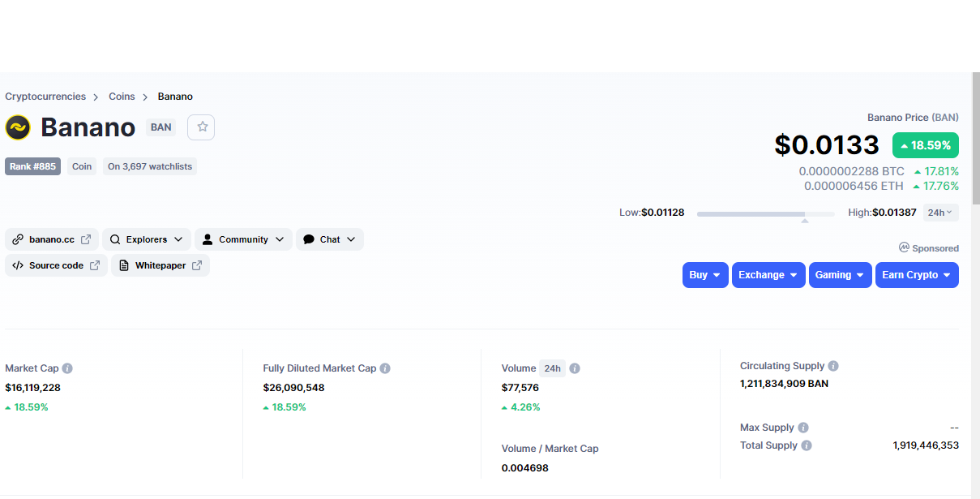Click the 0.000006456 ETH price

pyautogui.click(x=854, y=186)
